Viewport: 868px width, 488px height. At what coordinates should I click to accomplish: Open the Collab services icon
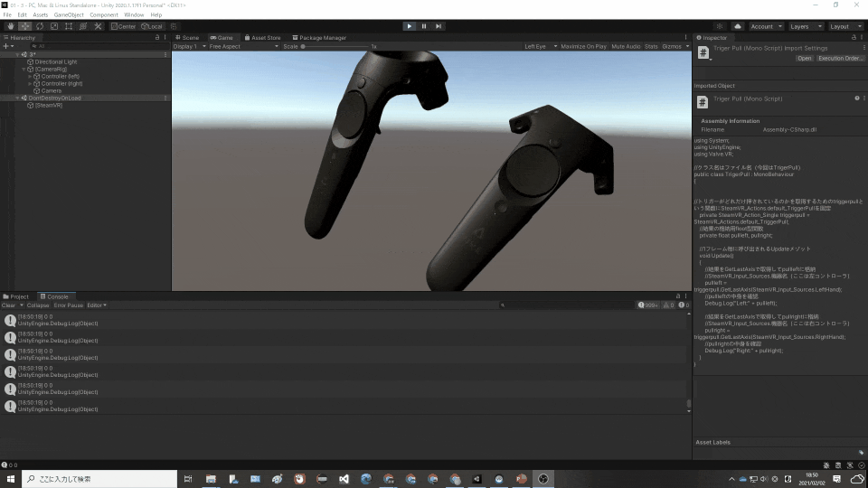point(720,26)
